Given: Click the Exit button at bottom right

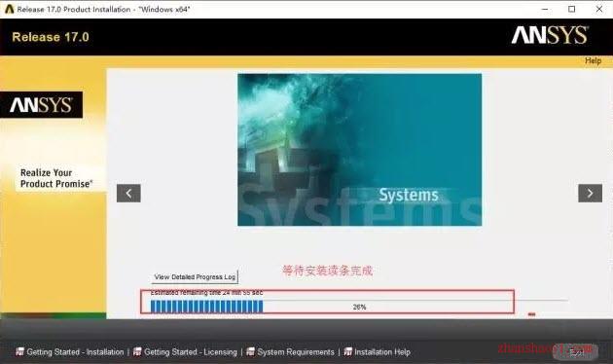Looking at the screenshot, I should [575, 352].
